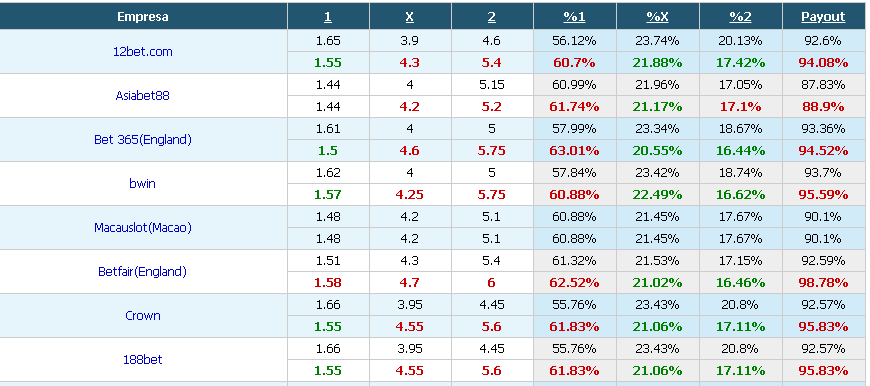Sort by the Empresa column header
The width and height of the screenshot is (870, 386).
(x=143, y=17)
